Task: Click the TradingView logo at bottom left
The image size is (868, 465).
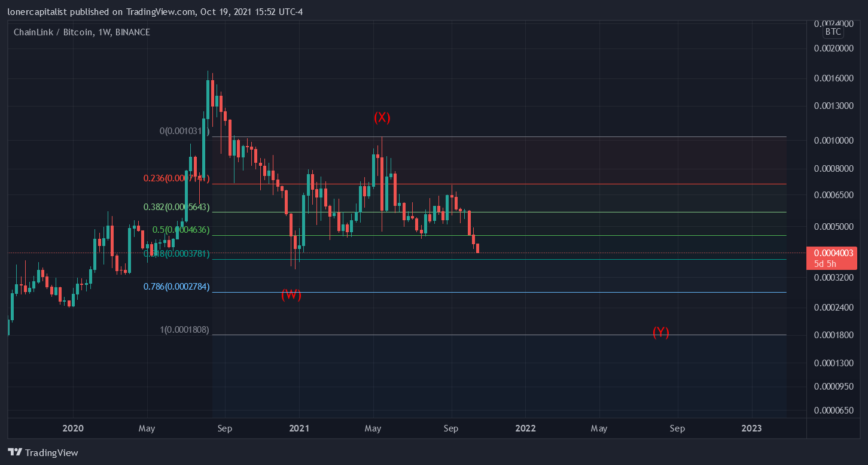Action: pos(43,453)
